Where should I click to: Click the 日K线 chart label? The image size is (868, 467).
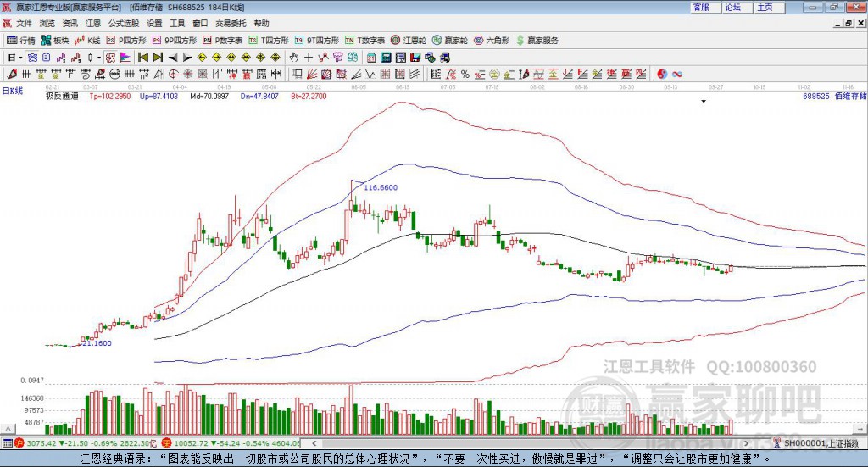point(13,91)
